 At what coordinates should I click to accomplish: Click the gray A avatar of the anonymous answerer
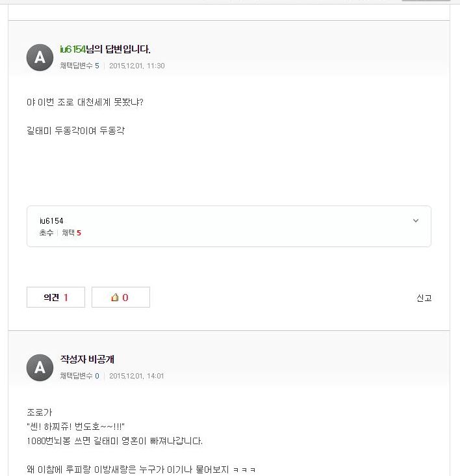point(40,367)
